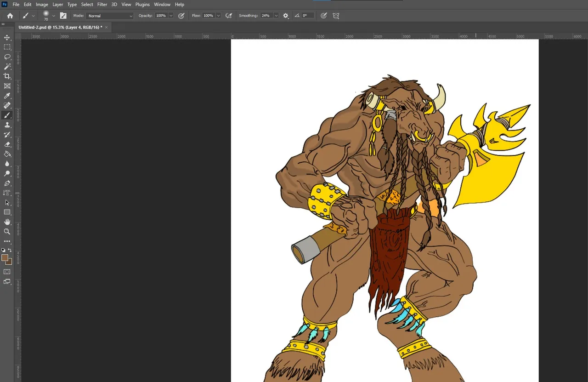This screenshot has width=588, height=382.
Task: Change the screen mode
Action: pyautogui.click(x=7, y=282)
